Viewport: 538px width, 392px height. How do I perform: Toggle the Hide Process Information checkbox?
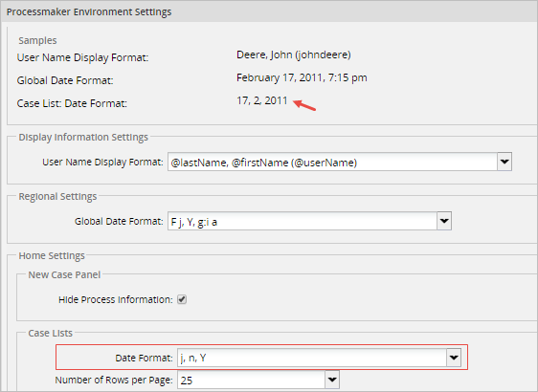pos(182,299)
